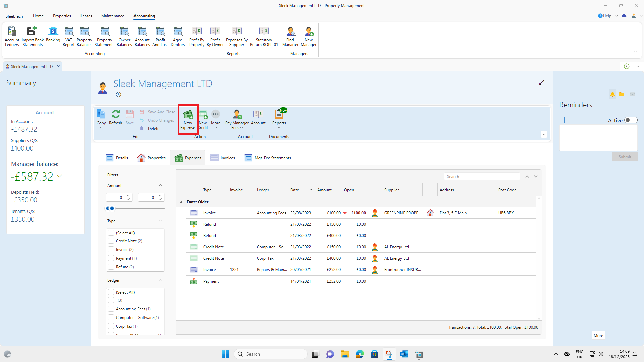Click the Delete button in the Edit group
This screenshot has height=362, width=644.
pyautogui.click(x=153, y=129)
